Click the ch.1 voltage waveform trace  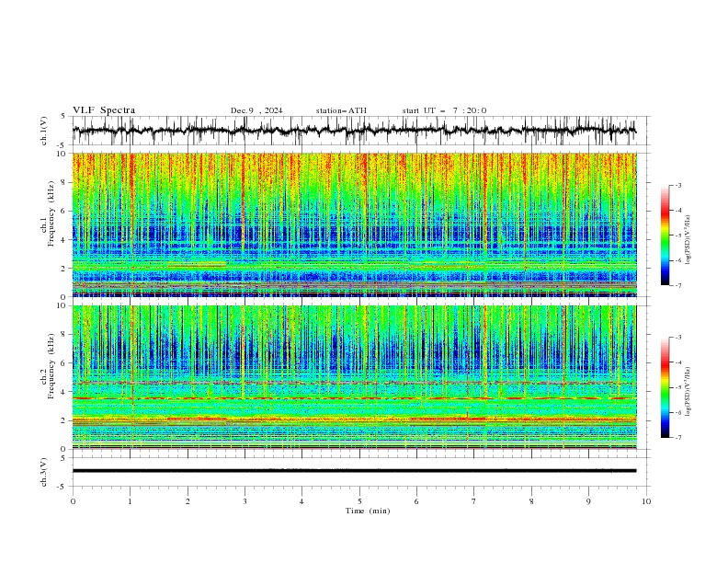tap(354, 131)
